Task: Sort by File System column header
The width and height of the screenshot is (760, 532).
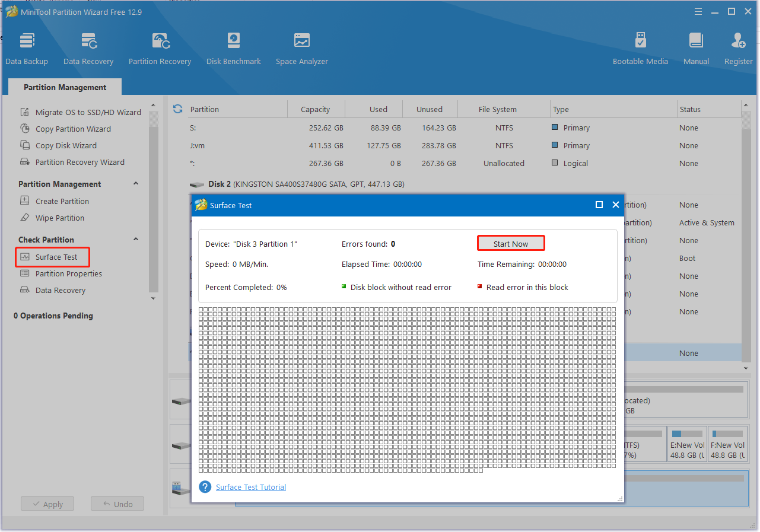Action: click(497, 109)
